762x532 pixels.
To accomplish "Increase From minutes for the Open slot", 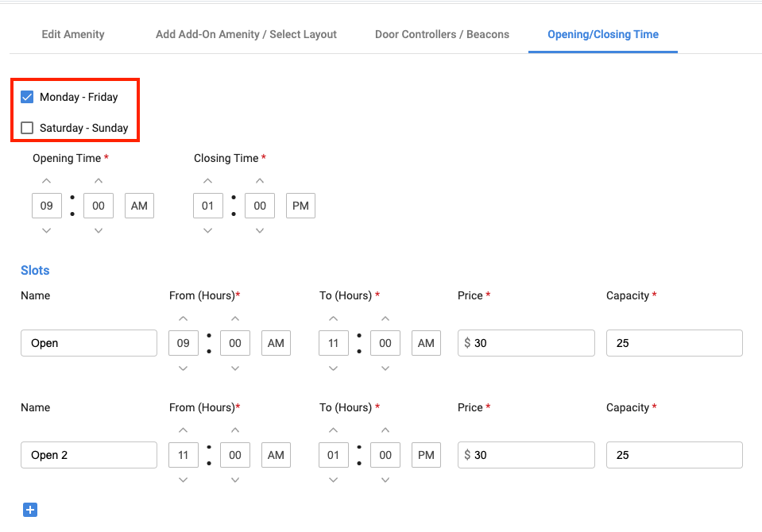I will (235, 318).
